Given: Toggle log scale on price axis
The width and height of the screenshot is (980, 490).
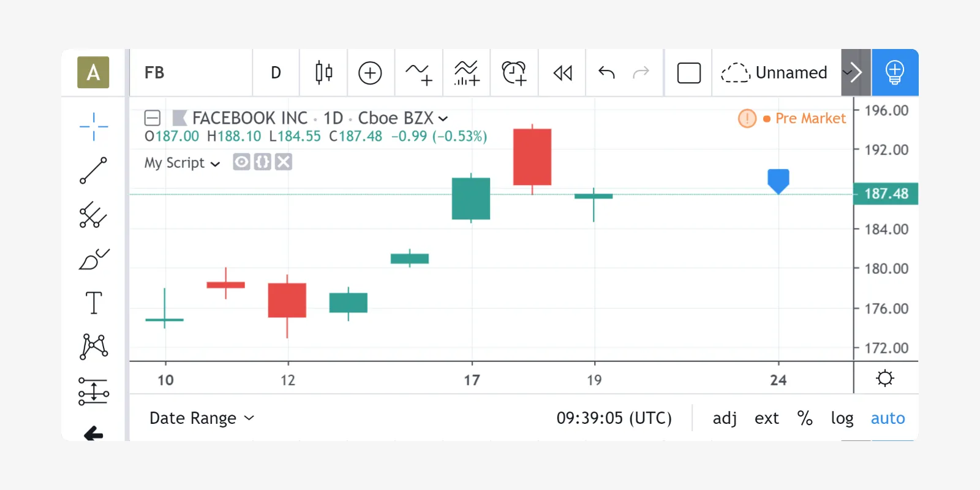Looking at the screenshot, I should click(842, 418).
